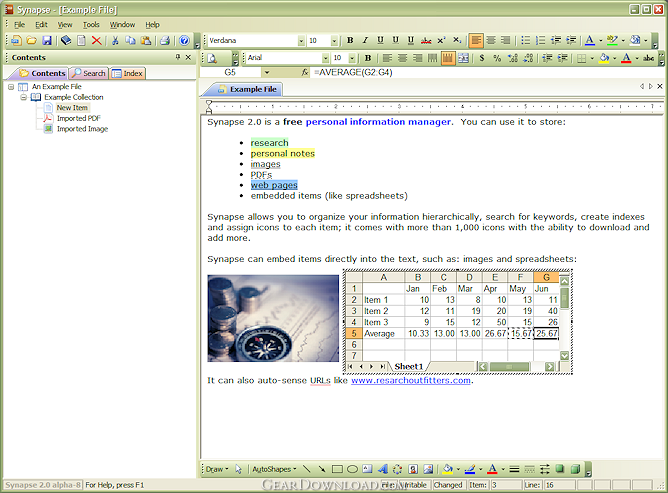Apply the text highlight color swatch
The width and height of the screenshot is (668, 493).
click(x=612, y=40)
